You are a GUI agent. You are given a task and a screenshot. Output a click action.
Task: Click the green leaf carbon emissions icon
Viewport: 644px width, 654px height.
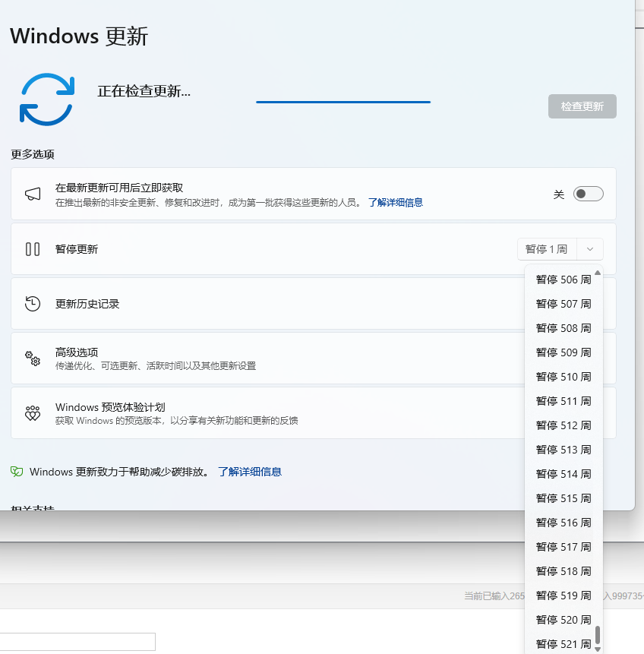(17, 472)
